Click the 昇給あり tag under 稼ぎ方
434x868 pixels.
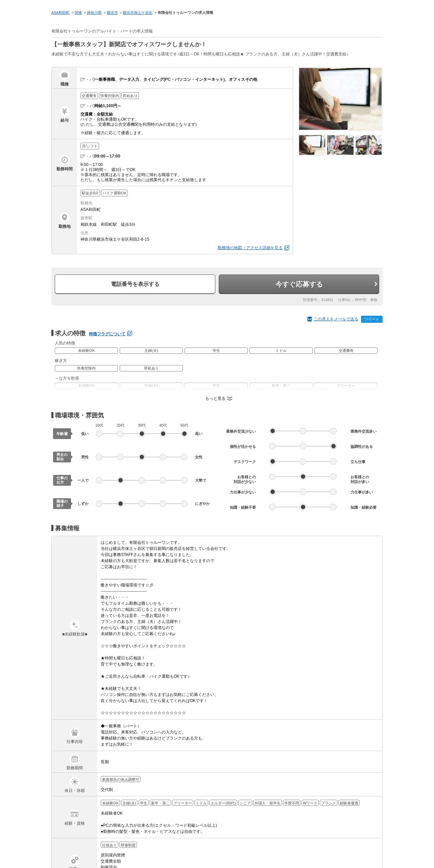point(151,368)
